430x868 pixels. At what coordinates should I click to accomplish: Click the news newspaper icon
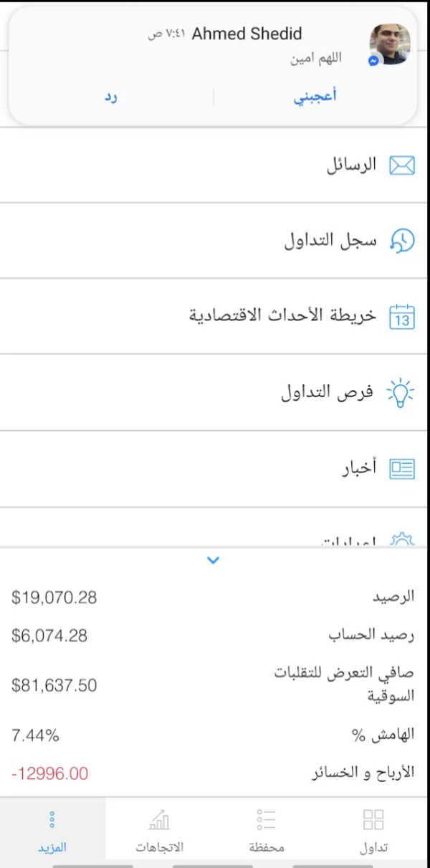click(401, 469)
